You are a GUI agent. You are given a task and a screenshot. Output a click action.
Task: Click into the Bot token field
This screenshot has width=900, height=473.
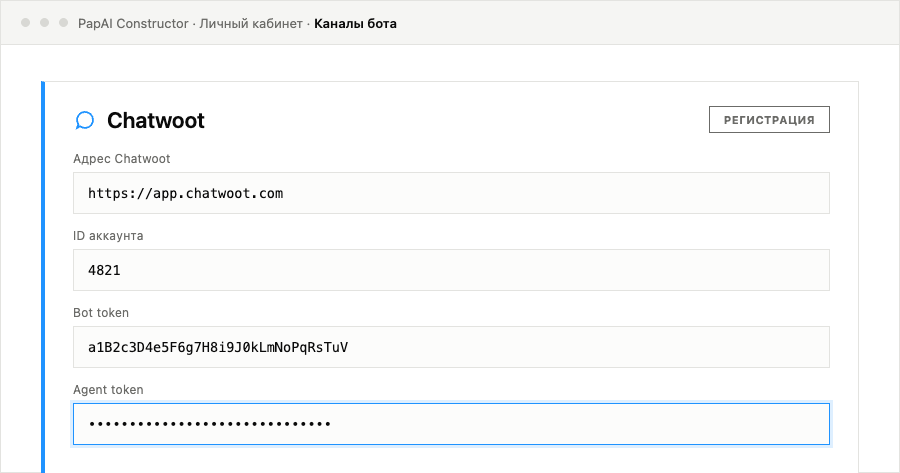click(x=451, y=347)
